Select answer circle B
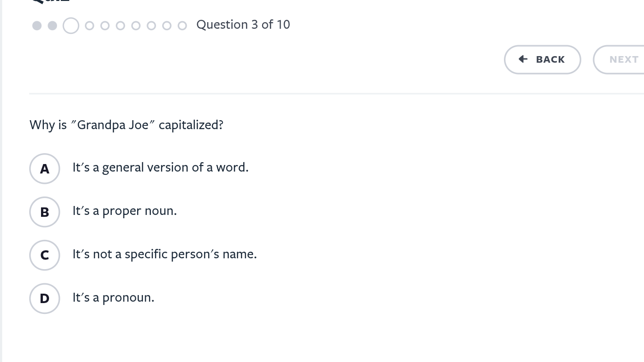Image resolution: width=644 pixels, height=362 pixels. [45, 212]
